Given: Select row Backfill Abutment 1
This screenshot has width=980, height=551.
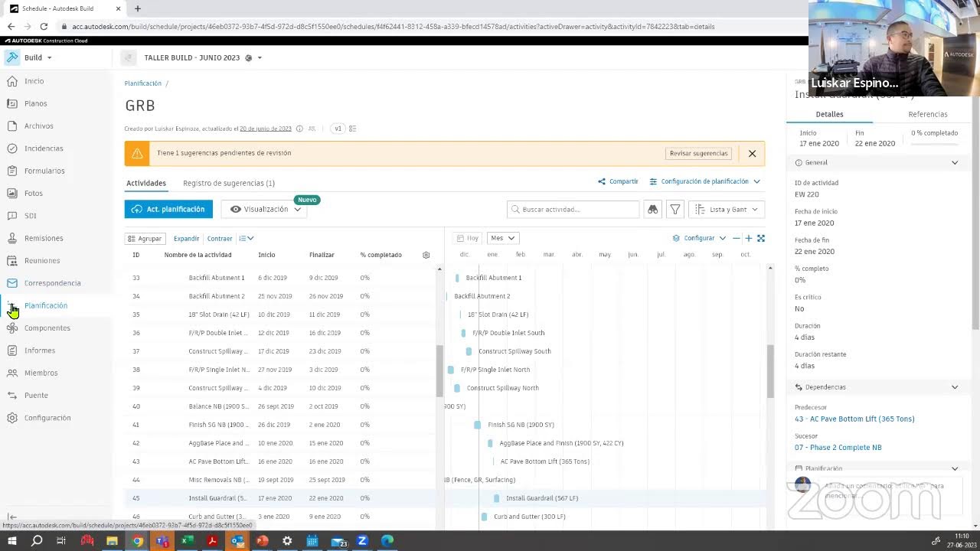Looking at the screenshot, I should pos(282,278).
